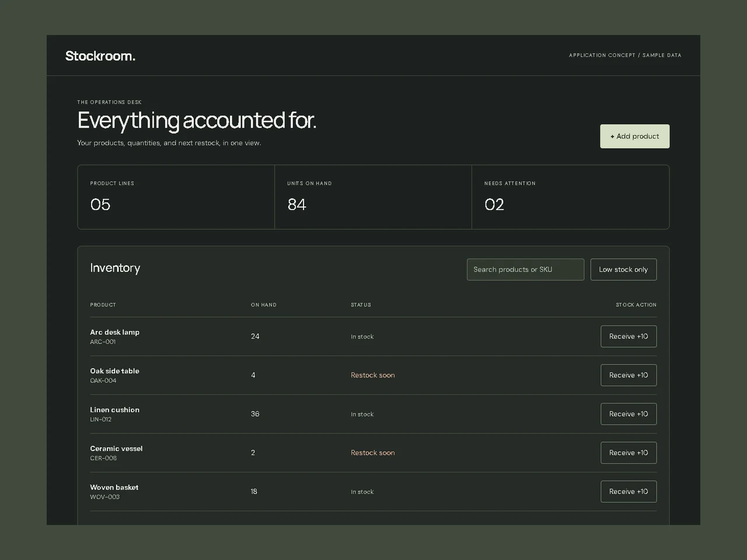
Task: Click the Inventory section heading
Action: (x=115, y=268)
